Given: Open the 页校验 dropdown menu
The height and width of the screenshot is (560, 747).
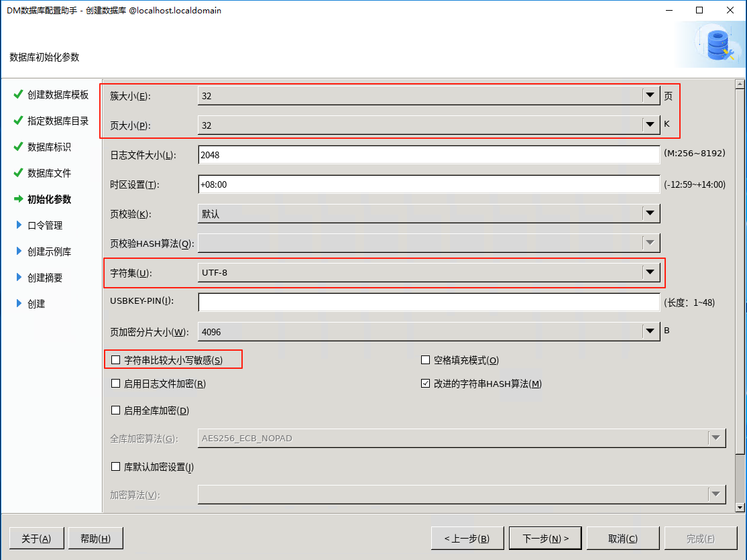Looking at the screenshot, I should point(649,214).
